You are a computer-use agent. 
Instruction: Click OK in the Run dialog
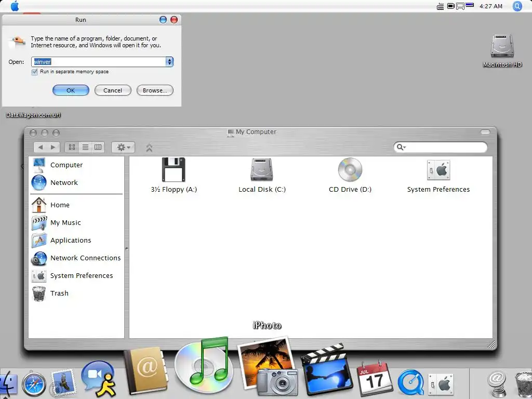71,90
